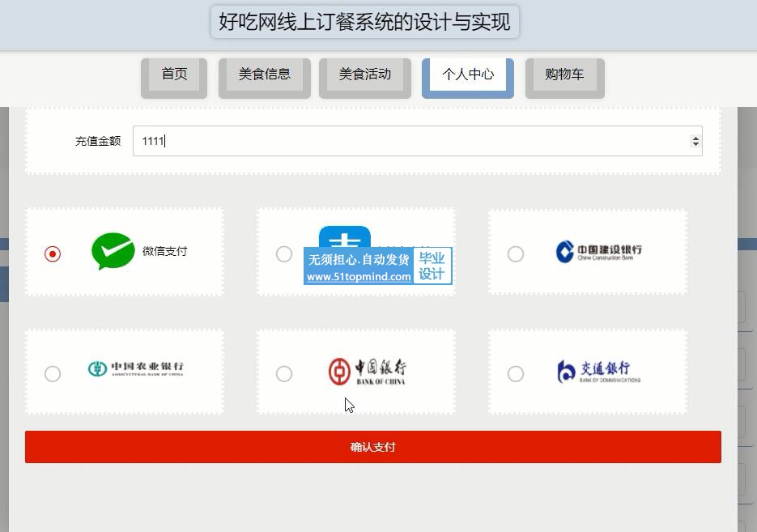Click the 微信支付 text label
The width and height of the screenshot is (757, 532).
(164, 252)
